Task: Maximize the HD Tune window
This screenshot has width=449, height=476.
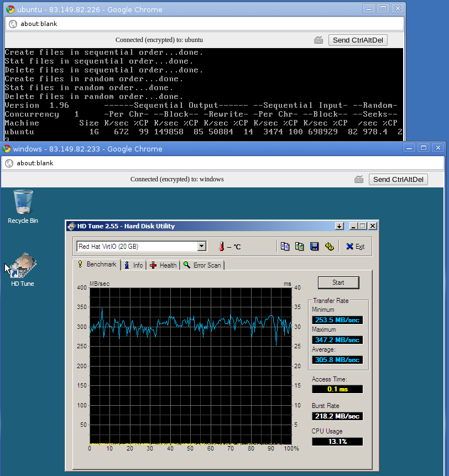Action: 363,226
